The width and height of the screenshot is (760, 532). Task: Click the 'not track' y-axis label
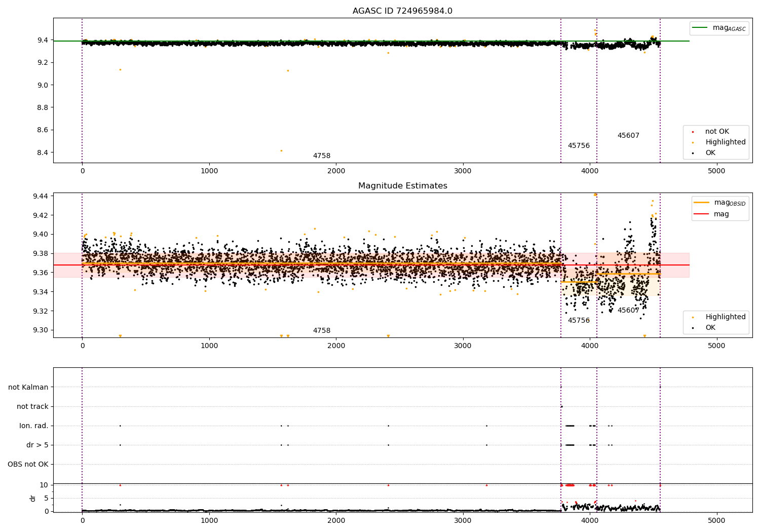tap(32, 406)
